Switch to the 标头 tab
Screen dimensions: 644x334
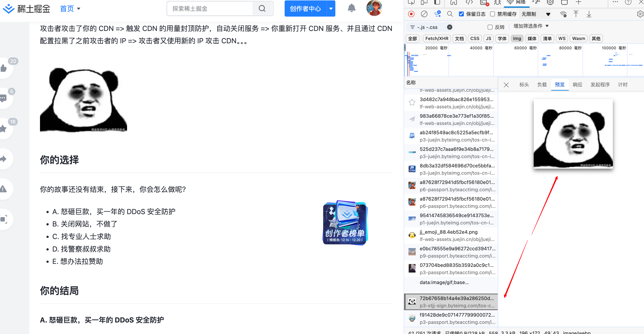point(524,85)
